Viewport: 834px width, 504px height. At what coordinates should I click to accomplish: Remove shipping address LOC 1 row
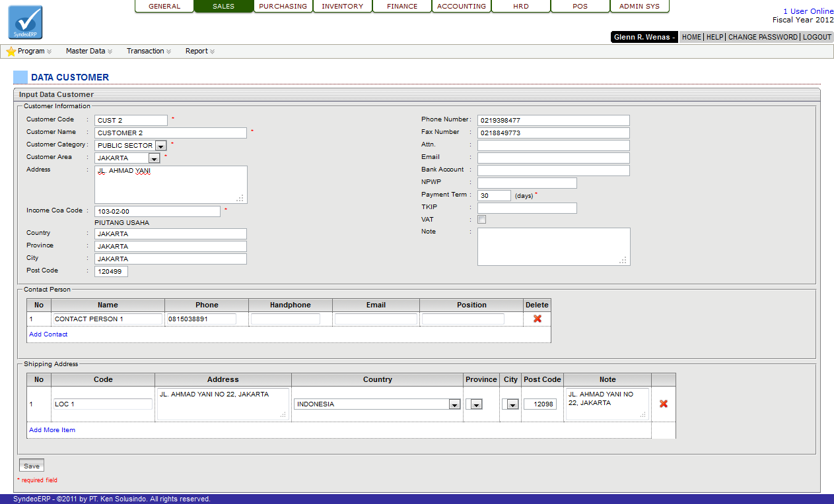click(663, 404)
